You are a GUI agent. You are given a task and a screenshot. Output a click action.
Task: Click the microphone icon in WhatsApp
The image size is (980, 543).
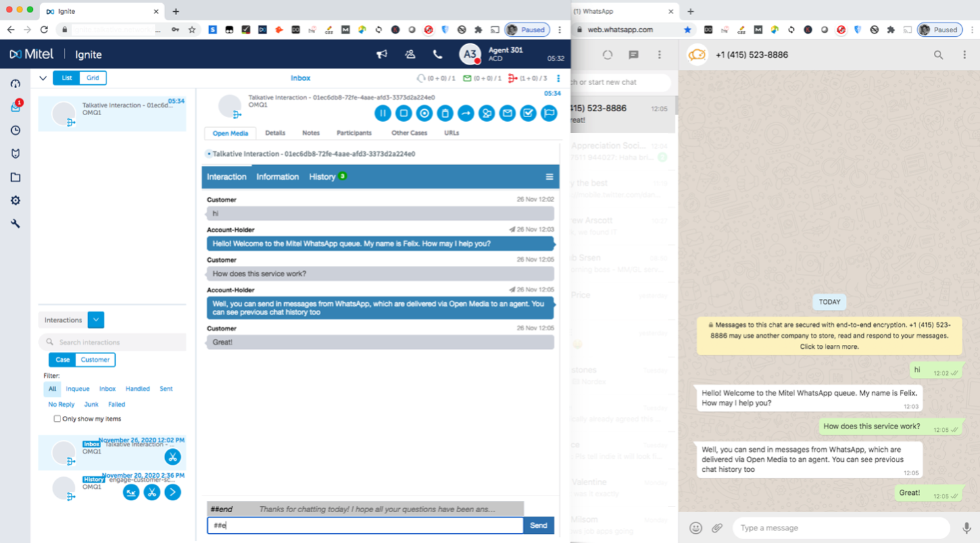point(966,528)
